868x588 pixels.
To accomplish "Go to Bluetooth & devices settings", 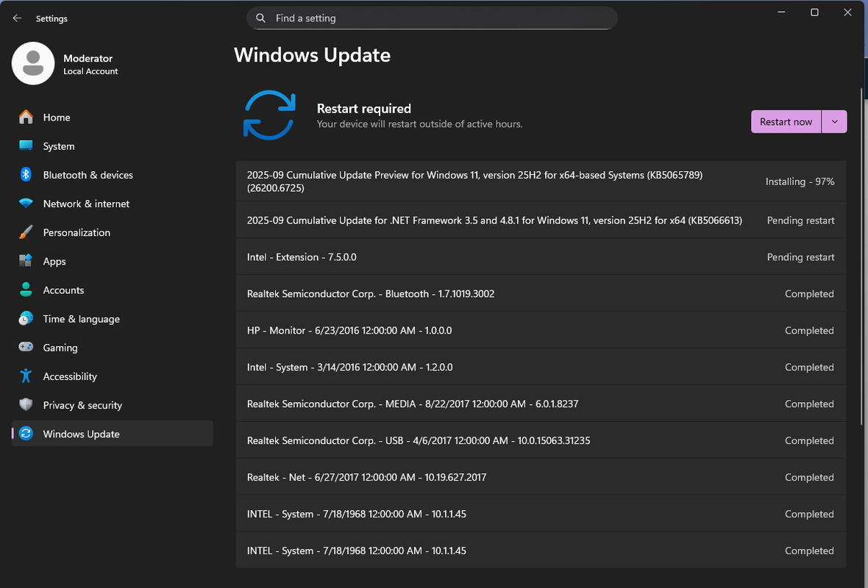I will (x=113, y=175).
